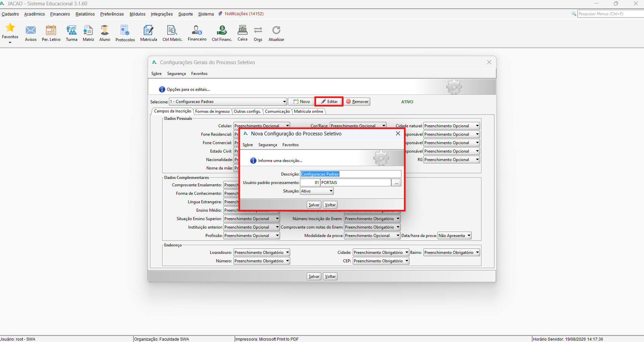Click the Notificações flag icon

click(220, 14)
